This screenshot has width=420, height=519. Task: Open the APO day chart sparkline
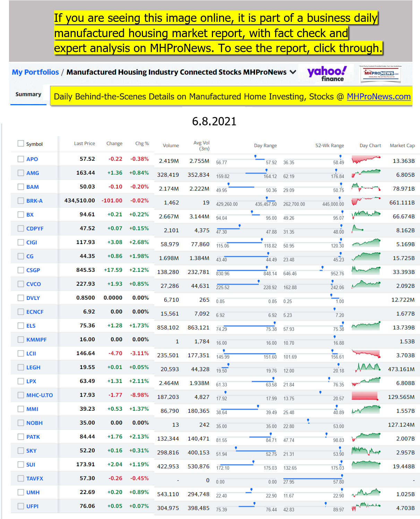point(366,160)
